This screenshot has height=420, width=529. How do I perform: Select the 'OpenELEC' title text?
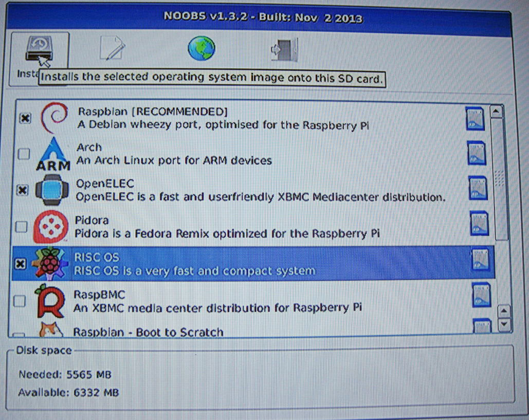[x=105, y=184]
